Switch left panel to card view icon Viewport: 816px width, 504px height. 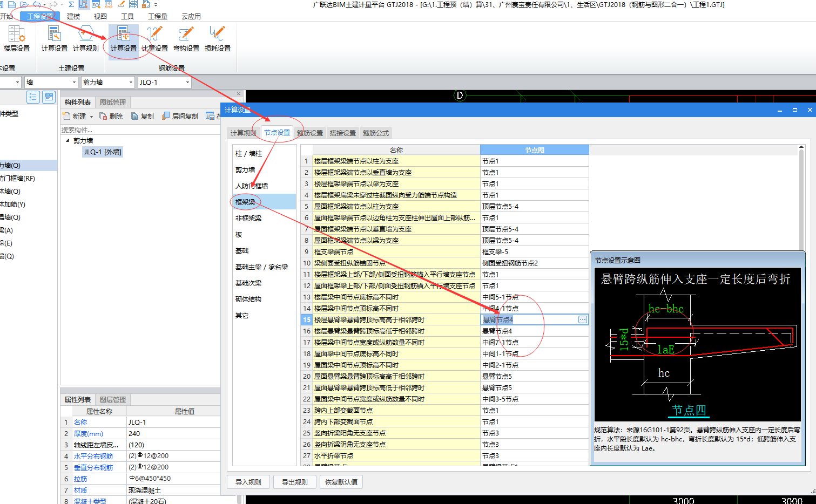pyautogui.click(x=49, y=97)
